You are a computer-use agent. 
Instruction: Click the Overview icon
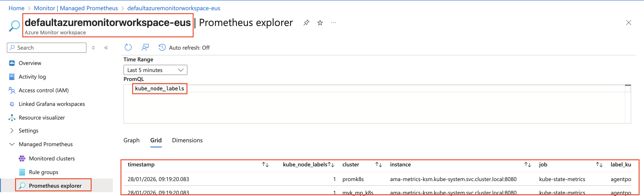pyautogui.click(x=12, y=63)
